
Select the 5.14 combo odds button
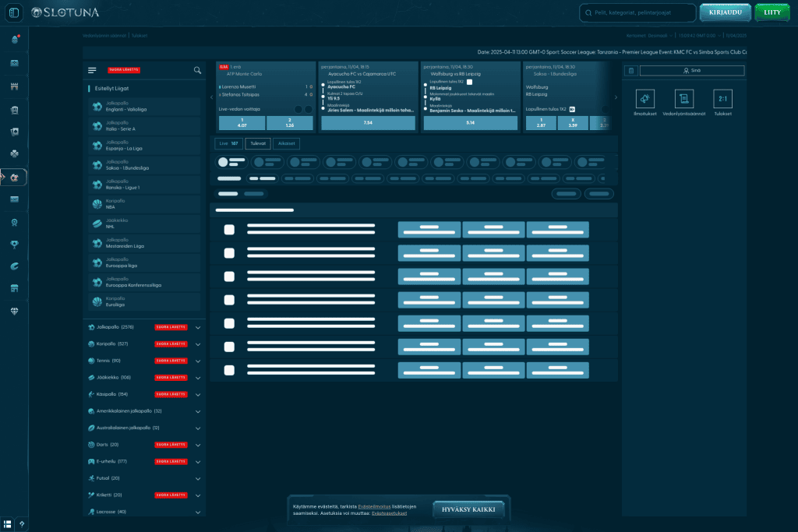coord(470,122)
